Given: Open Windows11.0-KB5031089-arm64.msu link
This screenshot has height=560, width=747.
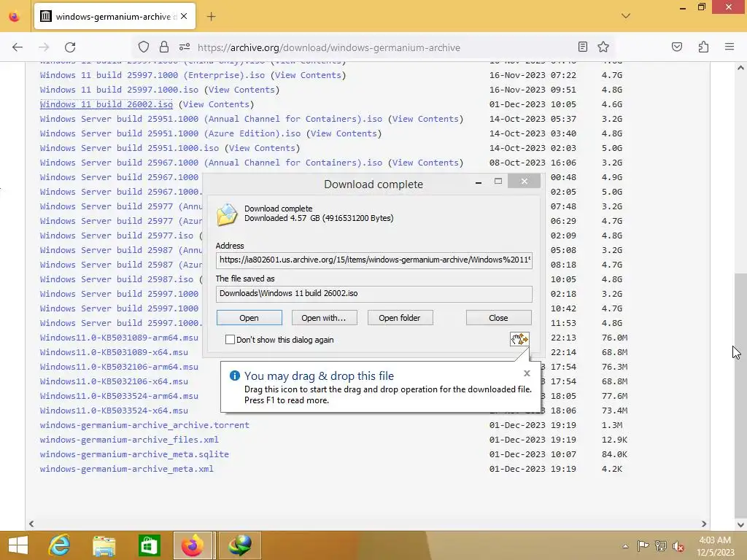Looking at the screenshot, I should [x=119, y=338].
